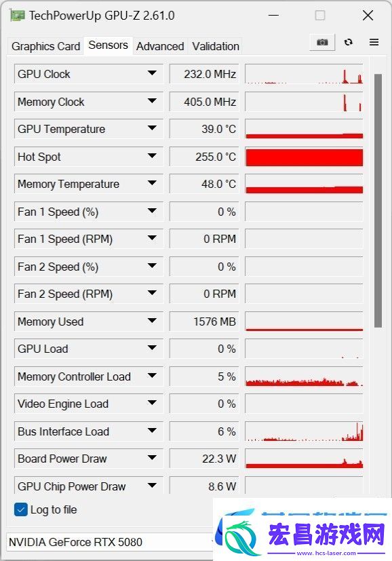Click the Memory Controller Load graph

click(x=304, y=376)
